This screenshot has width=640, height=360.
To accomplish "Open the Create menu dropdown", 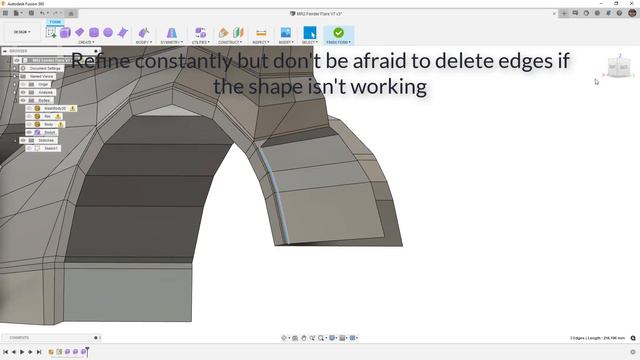I will point(86,42).
